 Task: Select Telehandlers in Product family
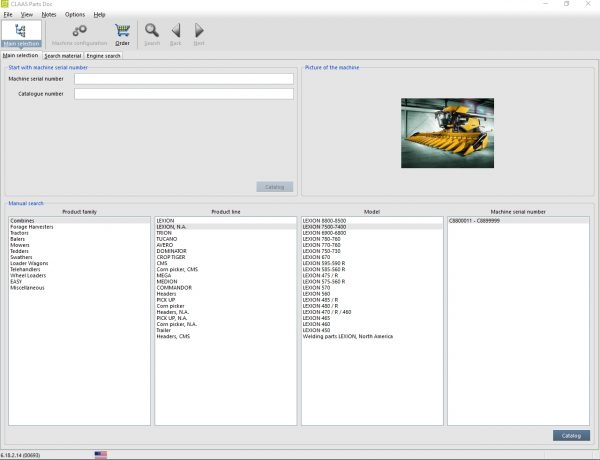click(80, 269)
